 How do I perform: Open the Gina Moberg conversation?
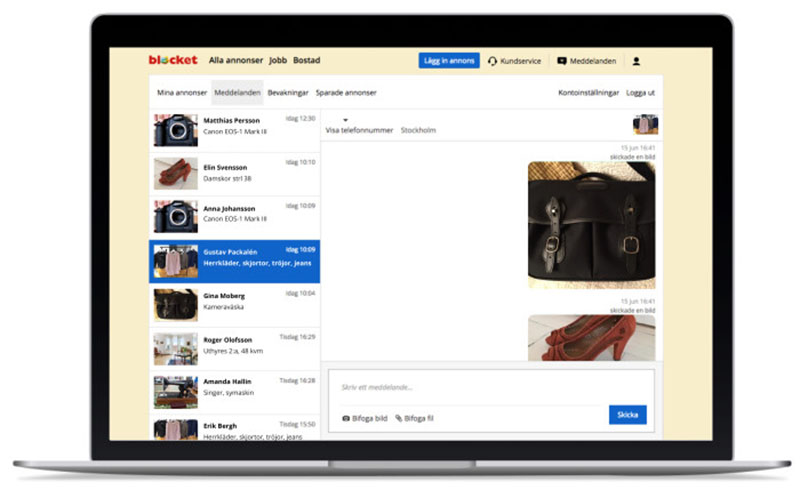[x=235, y=305]
